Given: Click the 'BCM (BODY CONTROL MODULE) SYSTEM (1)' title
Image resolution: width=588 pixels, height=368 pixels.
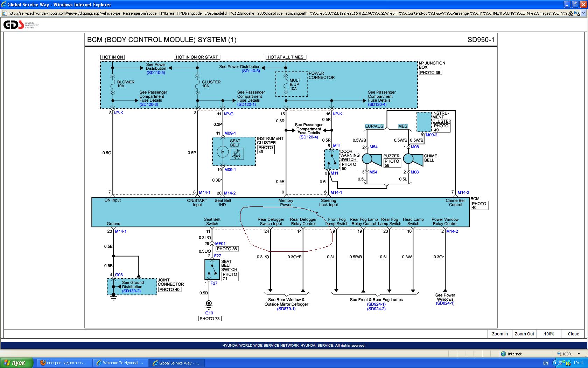Looking at the screenshot, I should (x=162, y=40).
